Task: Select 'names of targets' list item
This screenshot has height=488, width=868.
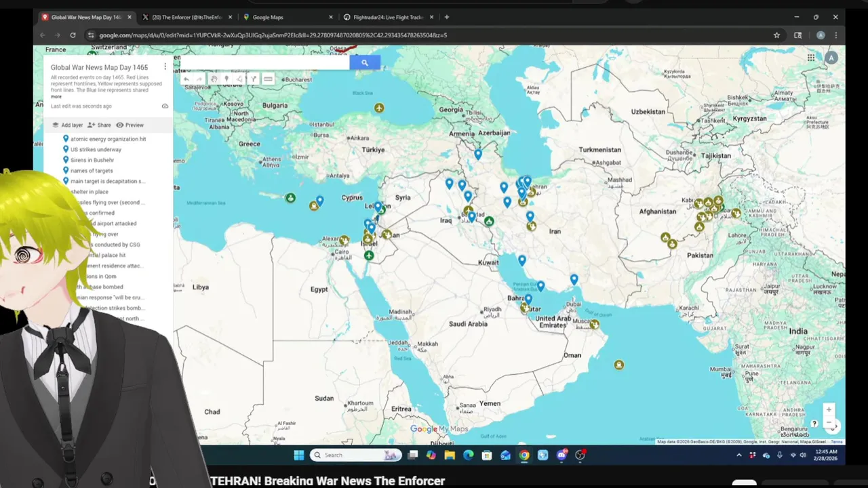Action: click(92, 171)
